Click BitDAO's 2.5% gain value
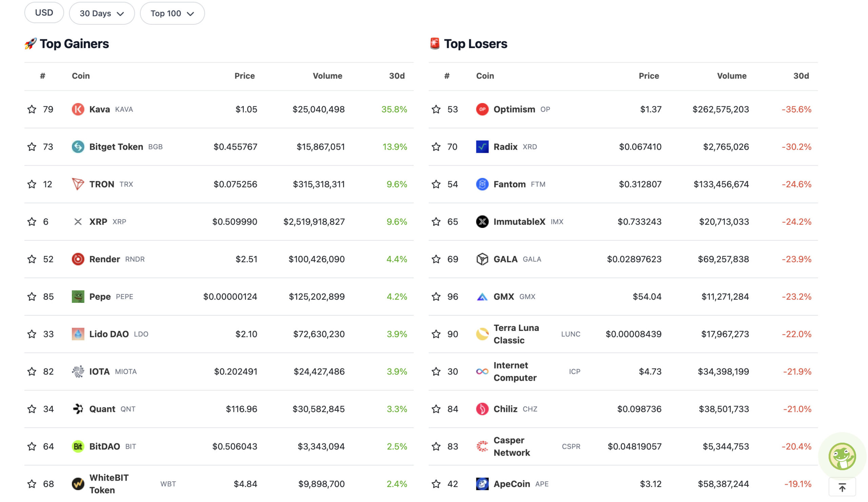868x502 pixels. [397, 446]
